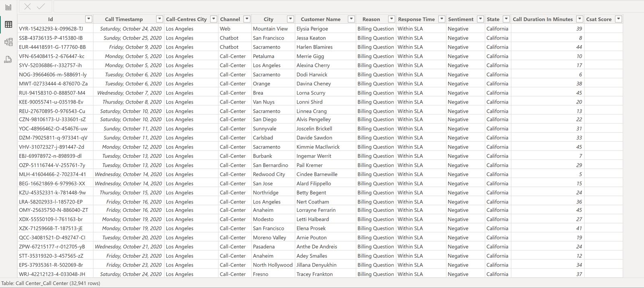Select the San Bernardino city cell
Viewport: 644px width, 288px height.
270,165
